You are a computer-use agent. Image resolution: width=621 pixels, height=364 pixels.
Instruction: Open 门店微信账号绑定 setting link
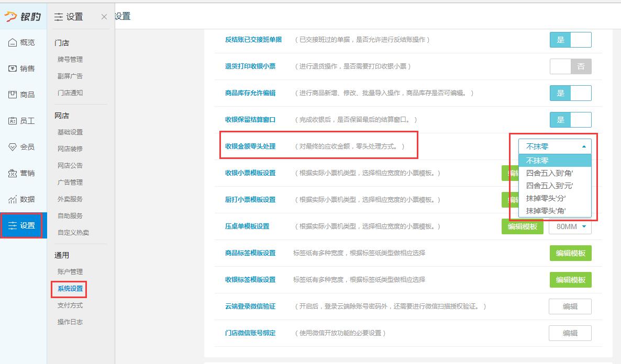tap(250, 333)
